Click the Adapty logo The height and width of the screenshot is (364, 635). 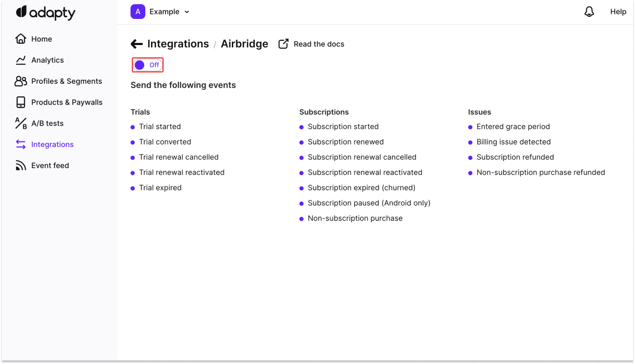[x=46, y=13]
